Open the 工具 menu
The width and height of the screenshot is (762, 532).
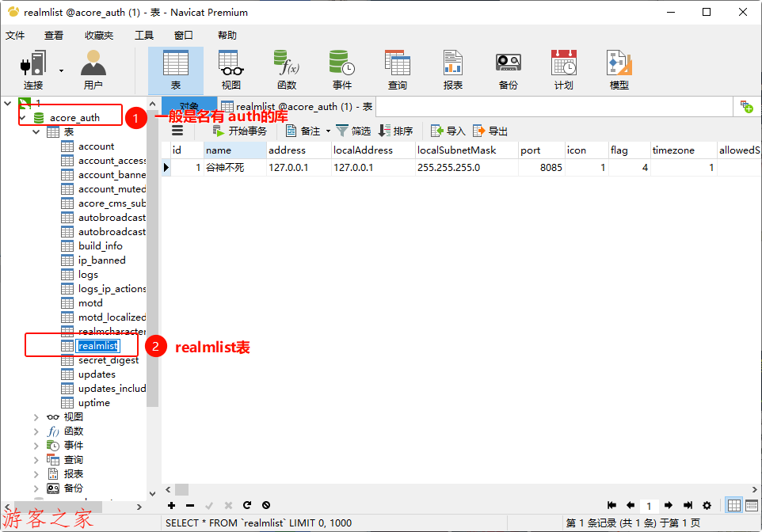(143, 36)
